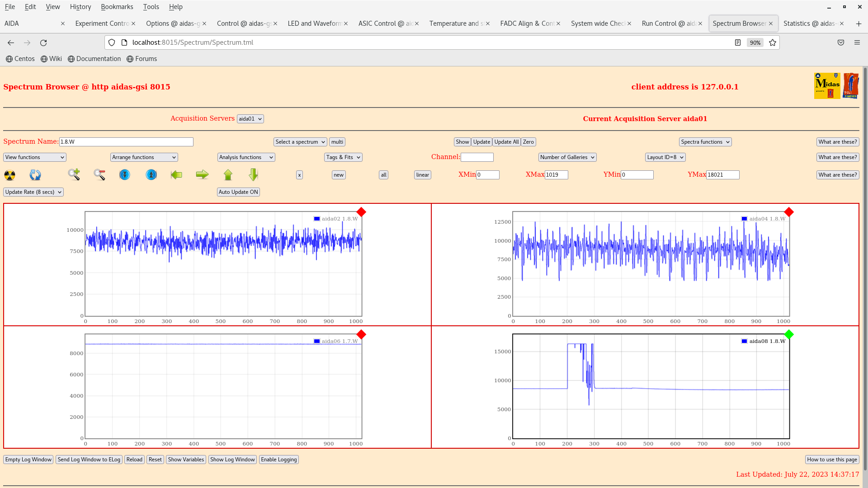
Task: Click the green left arrow icon
Action: 176,175
